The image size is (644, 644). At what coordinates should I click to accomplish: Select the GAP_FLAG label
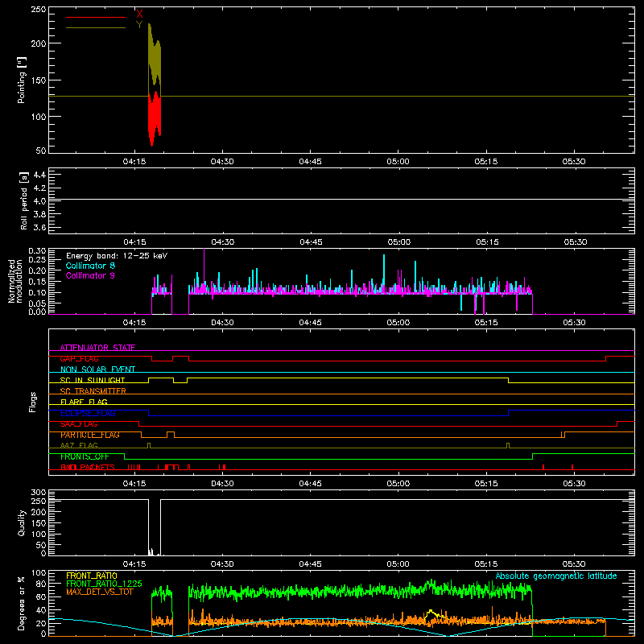[79, 358]
